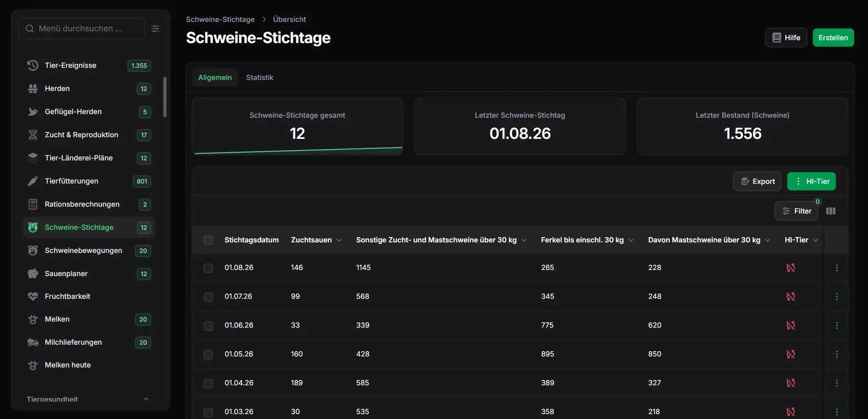Open the Filter button
Image resolution: width=868 pixels, height=419 pixels.
pyautogui.click(x=796, y=211)
